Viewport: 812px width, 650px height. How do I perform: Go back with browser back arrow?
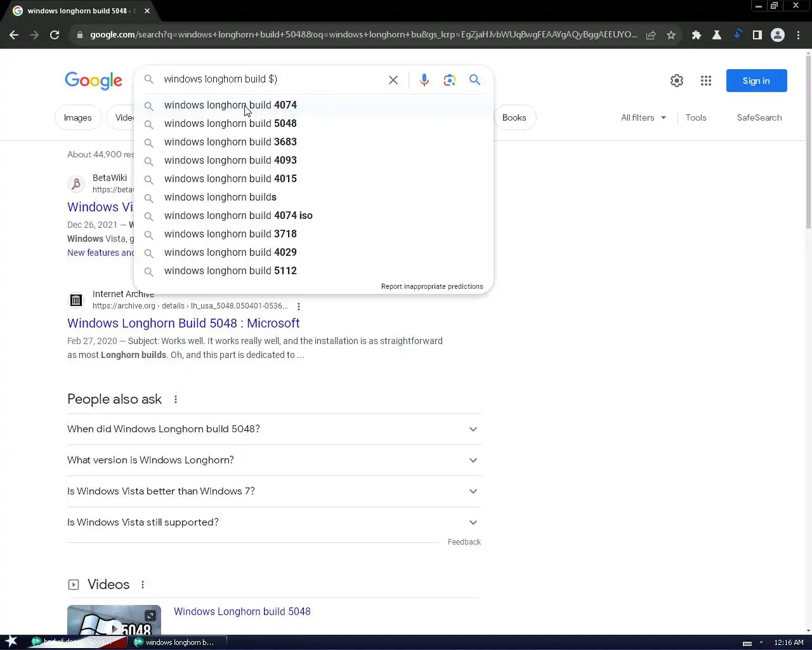pyautogui.click(x=14, y=35)
